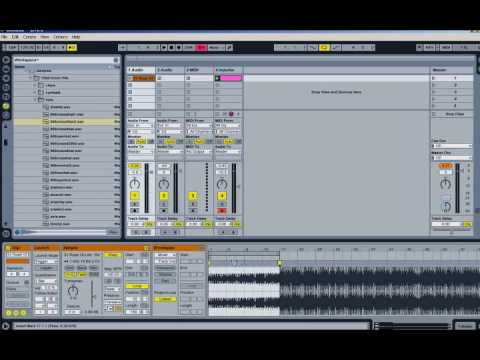This screenshot has height=360, width=480.
Task: Open the Options menu
Action: click(60, 37)
